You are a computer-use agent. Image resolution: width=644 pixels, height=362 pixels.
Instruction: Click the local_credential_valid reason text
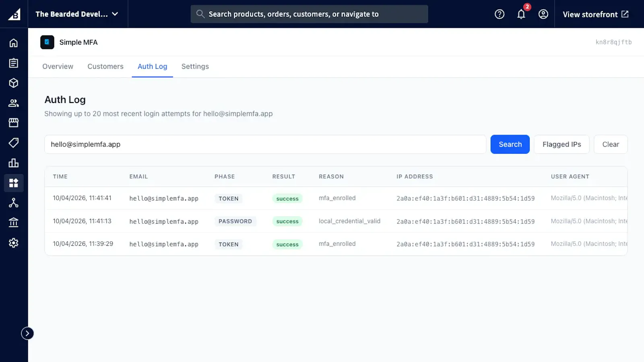click(x=349, y=221)
